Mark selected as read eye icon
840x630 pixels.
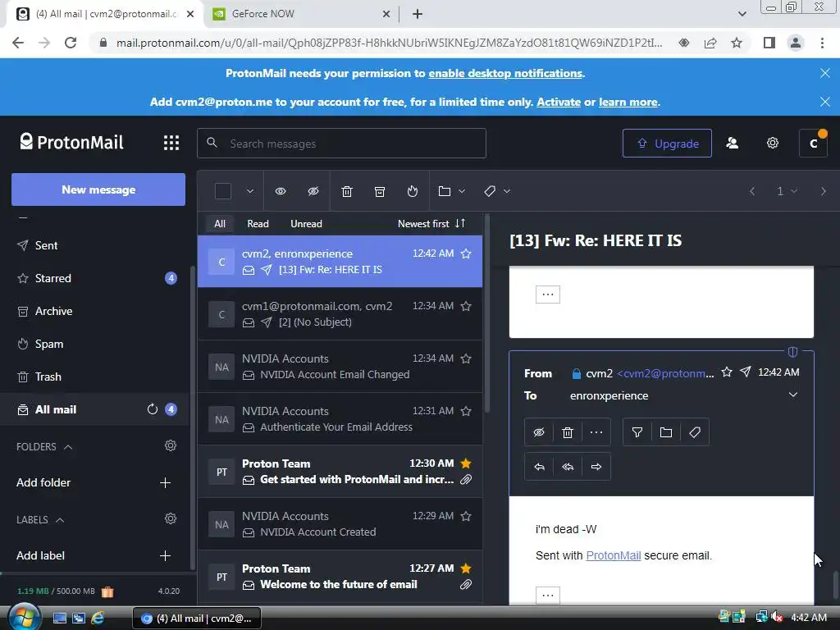[281, 191]
